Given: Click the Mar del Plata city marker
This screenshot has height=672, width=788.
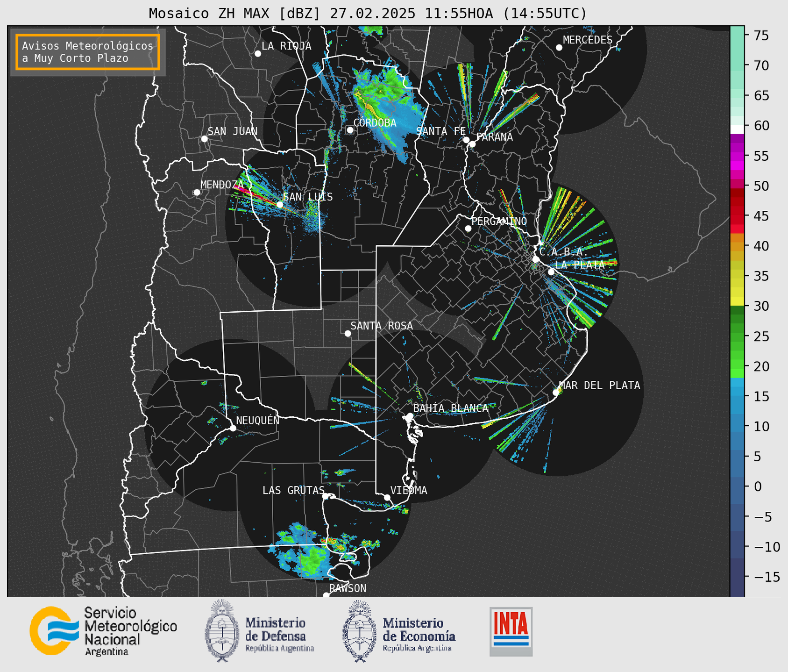Looking at the screenshot, I should (555, 393).
